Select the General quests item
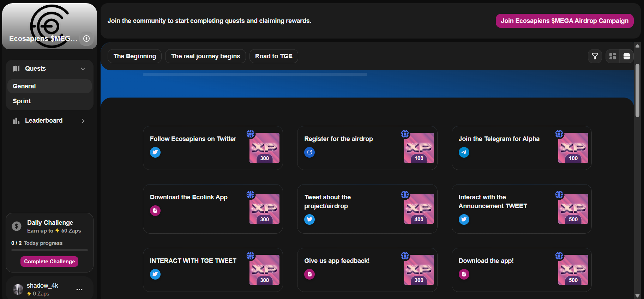This screenshot has height=299, width=644. [x=49, y=86]
